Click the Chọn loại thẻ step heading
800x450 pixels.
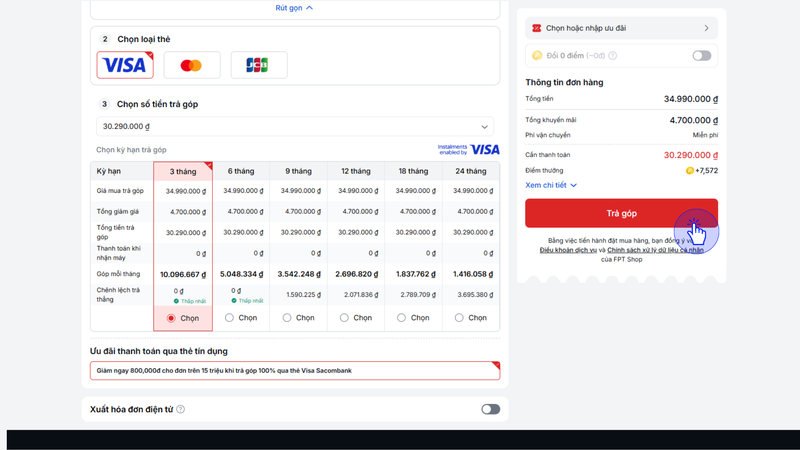[x=144, y=39]
